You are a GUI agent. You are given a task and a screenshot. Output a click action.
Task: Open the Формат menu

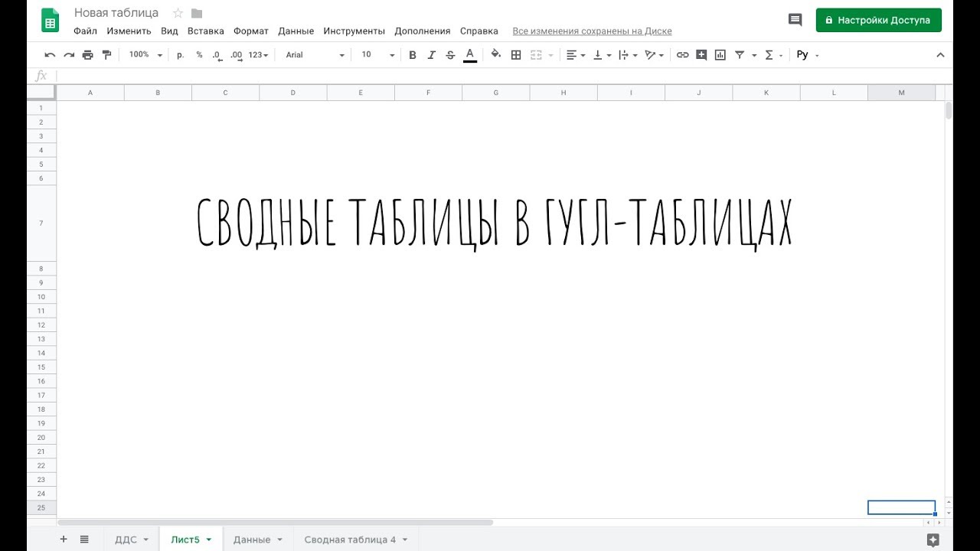point(251,31)
